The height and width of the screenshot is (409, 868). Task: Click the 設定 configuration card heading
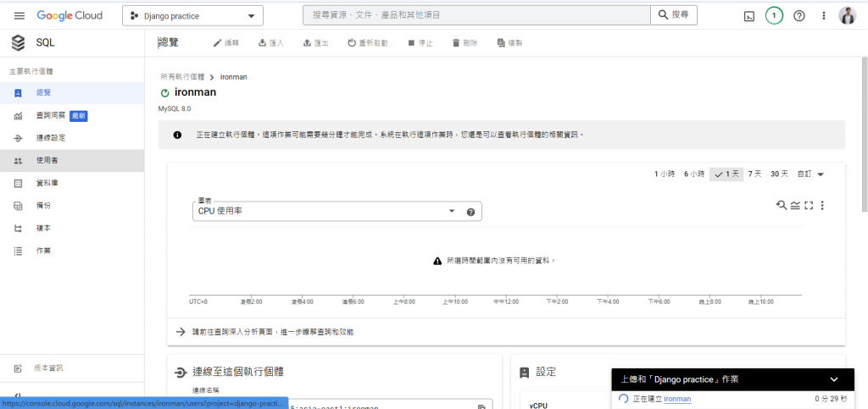point(546,373)
